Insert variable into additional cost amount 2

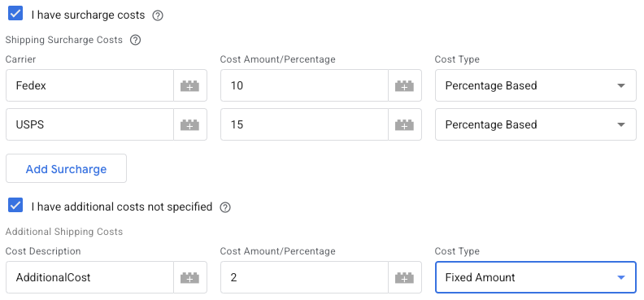coord(405,277)
